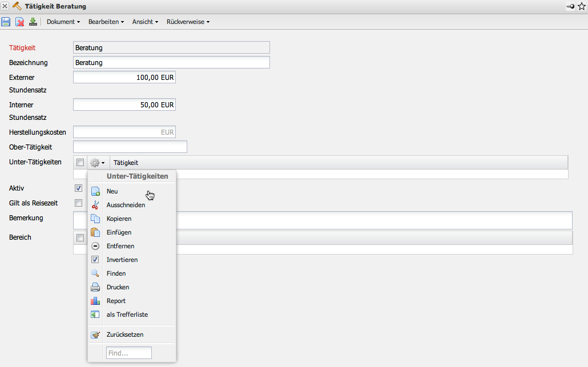Click the Kopieren pages icon
The width and height of the screenshot is (588, 367).
click(x=95, y=219)
